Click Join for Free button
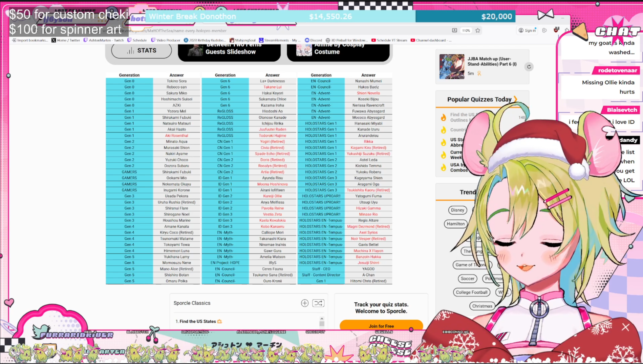Screen dimensions: 643x364 click(x=381, y=326)
